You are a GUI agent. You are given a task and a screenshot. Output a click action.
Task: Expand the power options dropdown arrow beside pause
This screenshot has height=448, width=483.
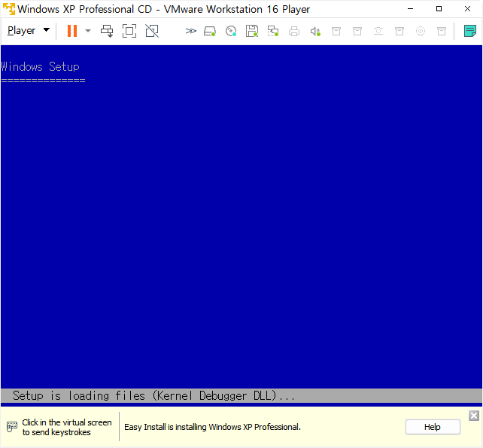[88, 31]
